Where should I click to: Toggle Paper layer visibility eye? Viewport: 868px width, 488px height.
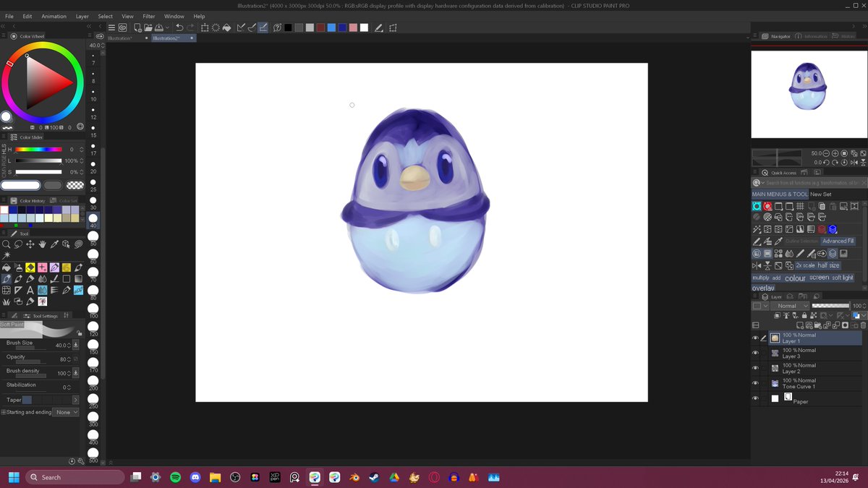point(755,398)
